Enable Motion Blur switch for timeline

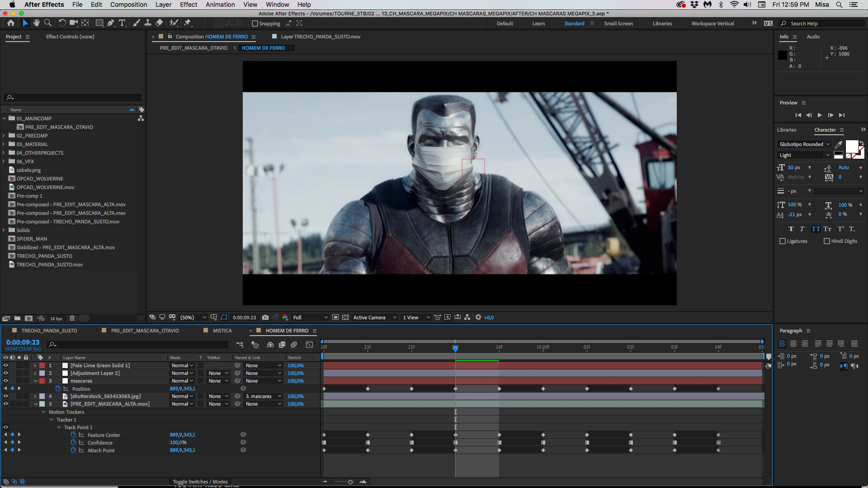click(294, 345)
